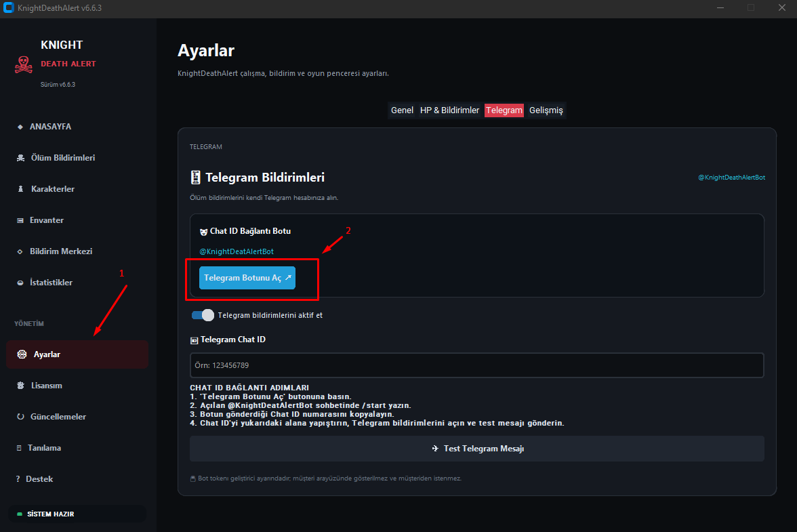Viewport: 797px width, 532px height.
Task: Click the Tanılama document icon
Action: (19, 448)
